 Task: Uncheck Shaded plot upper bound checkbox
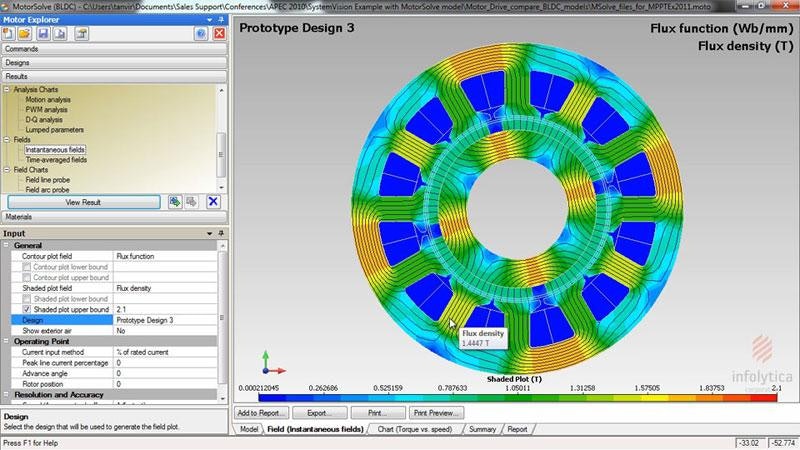coord(26,309)
